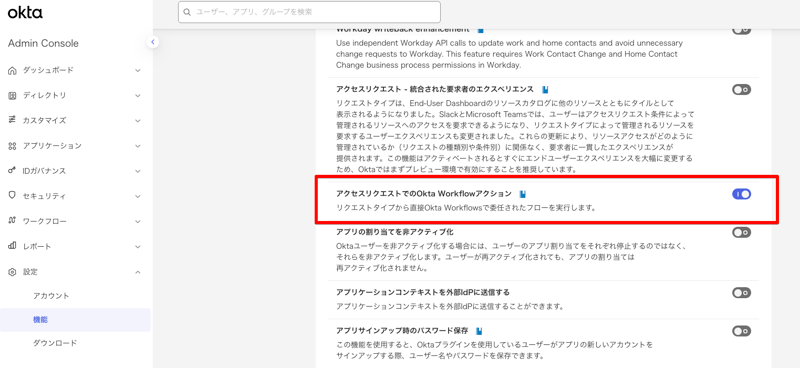
Task: Open レポート sidebar menu label
Action: point(37,247)
